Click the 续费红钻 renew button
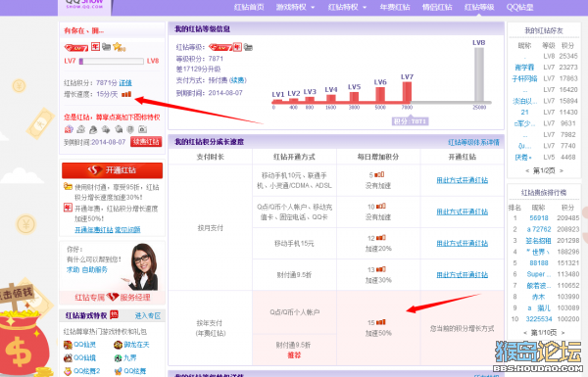Screen dimensions: 588x377 click(x=146, y=142)
